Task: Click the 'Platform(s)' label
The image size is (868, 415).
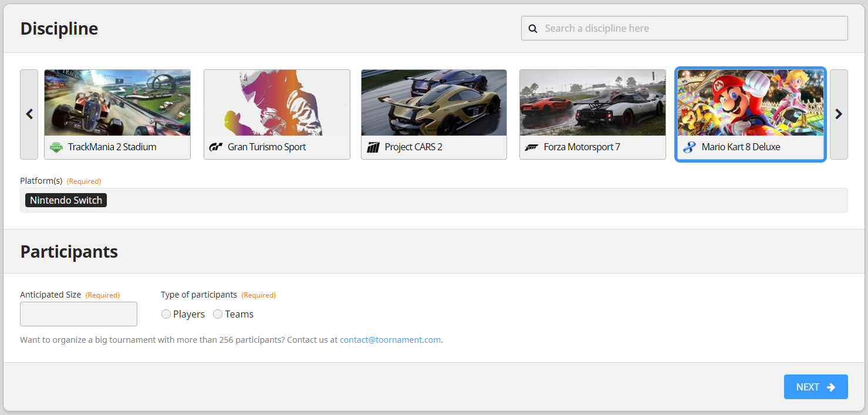Action: coord(41,181)
